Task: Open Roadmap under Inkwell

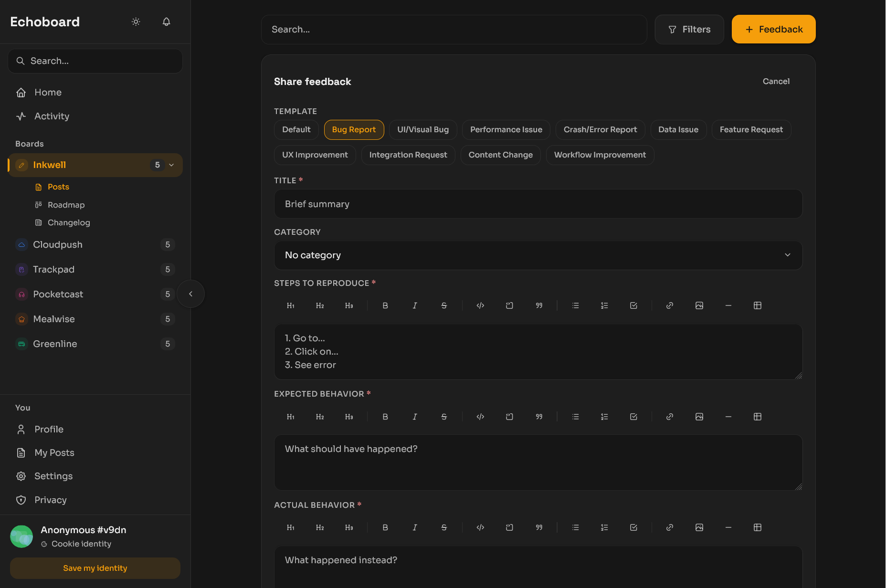Action: (x=66, y=205)
